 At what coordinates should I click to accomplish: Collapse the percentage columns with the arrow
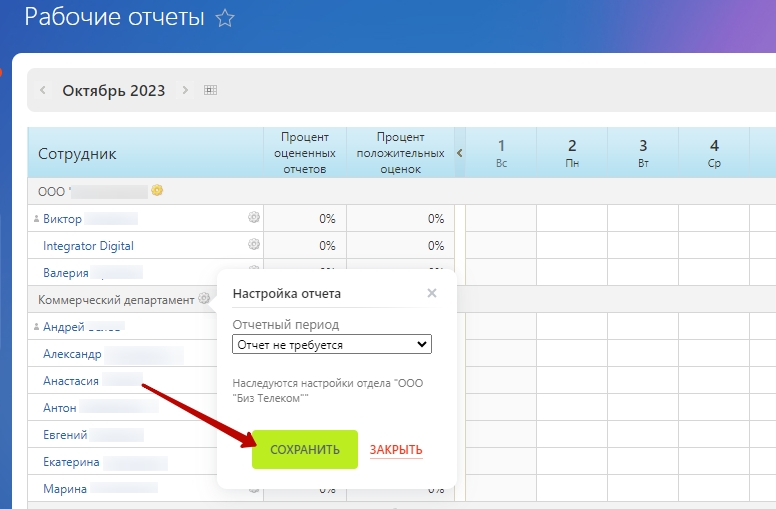click(460, 154)
